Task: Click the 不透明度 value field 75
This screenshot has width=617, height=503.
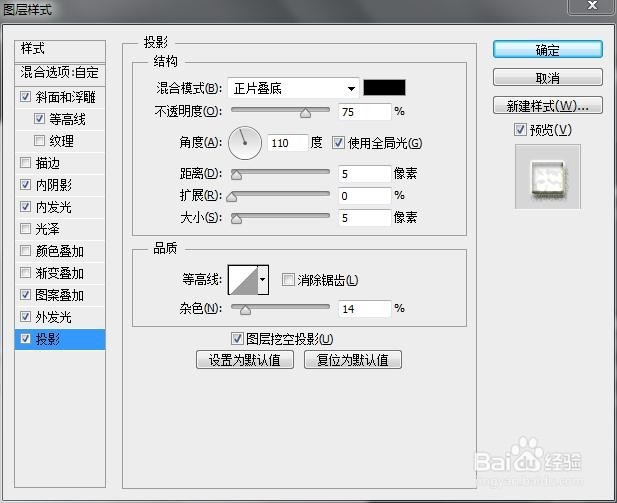Action: click(364, 112)
